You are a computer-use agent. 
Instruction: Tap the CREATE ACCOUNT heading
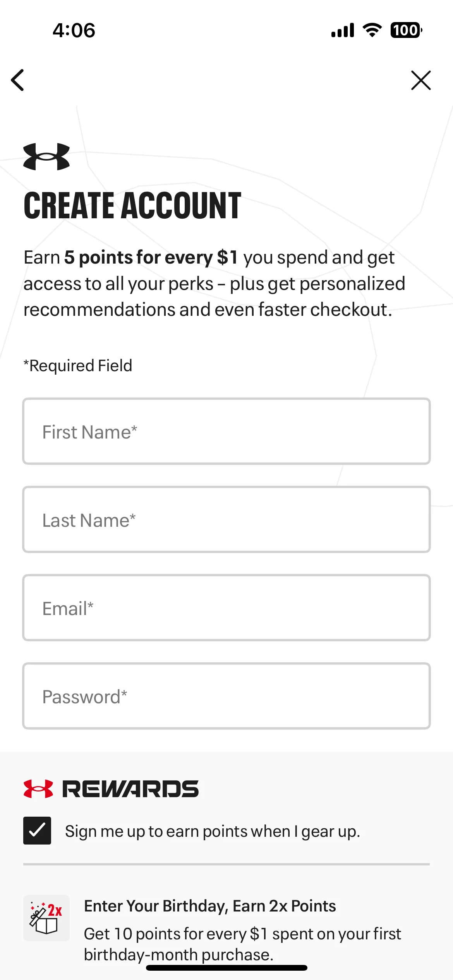point(132,206)
